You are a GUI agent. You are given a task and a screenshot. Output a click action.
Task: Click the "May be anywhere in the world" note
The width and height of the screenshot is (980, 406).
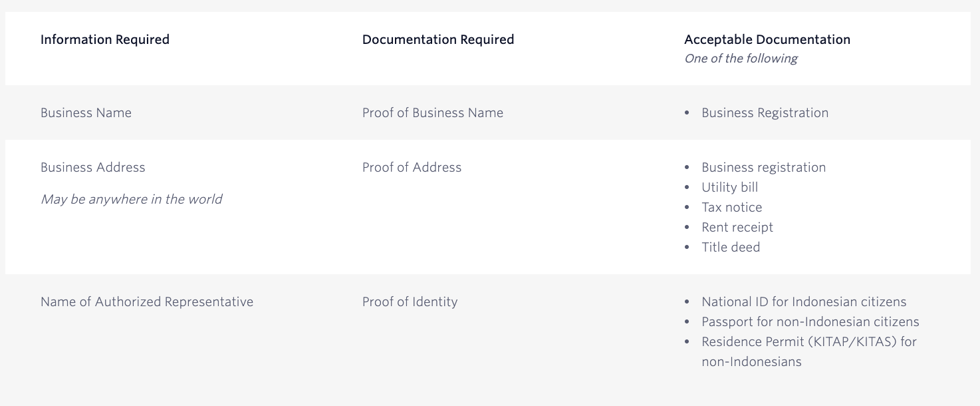pyautogui.click(x=131, y=200)
